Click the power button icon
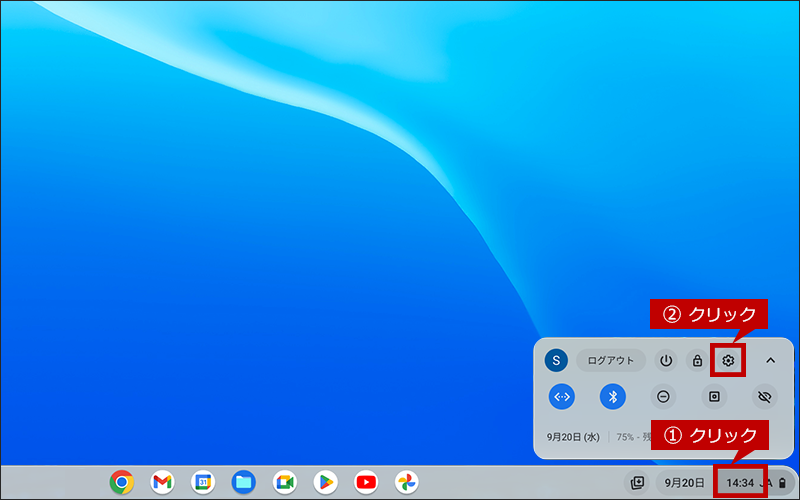This screenshot has width=800, height=500. pos(666,361)
